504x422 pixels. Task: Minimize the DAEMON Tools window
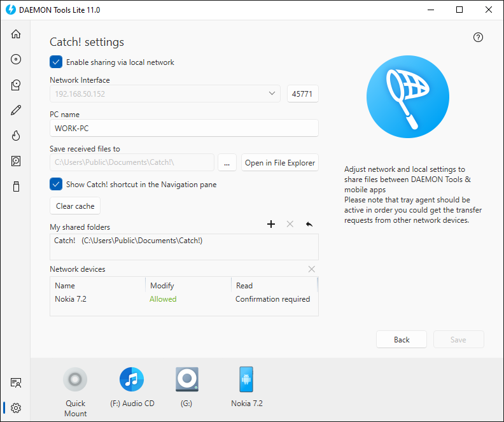431,10
